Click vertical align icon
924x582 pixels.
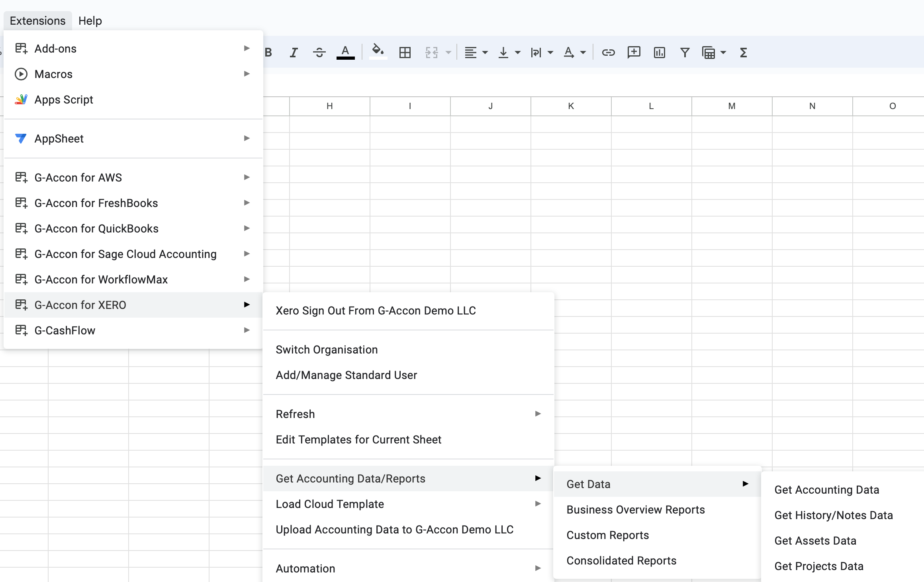tap(503, 53)
